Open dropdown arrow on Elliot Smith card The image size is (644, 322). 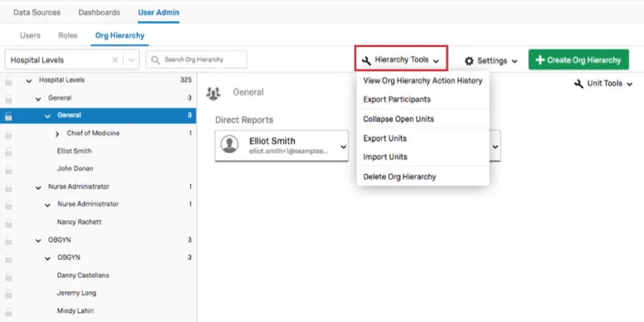[342, 146]
